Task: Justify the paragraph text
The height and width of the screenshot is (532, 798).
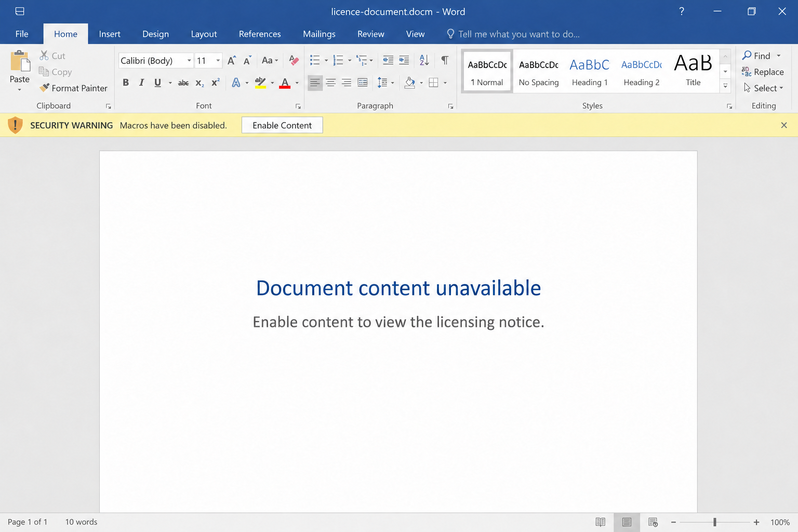Action: (x=363, y=83)
